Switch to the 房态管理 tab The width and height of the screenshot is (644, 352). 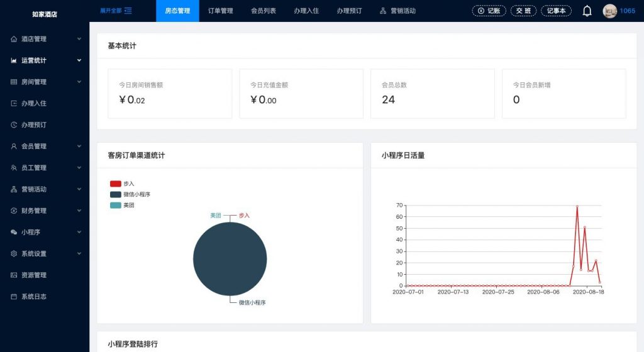[x=177, y=11]
